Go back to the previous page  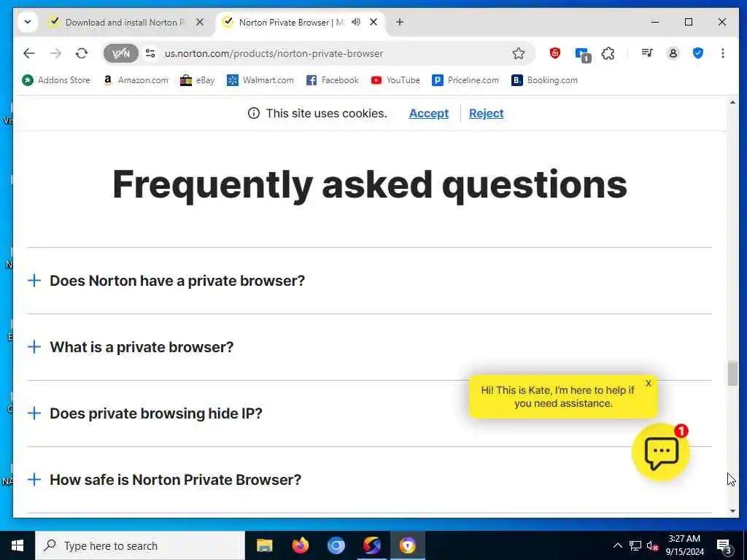pyautogui.click(x=29, y=53)
